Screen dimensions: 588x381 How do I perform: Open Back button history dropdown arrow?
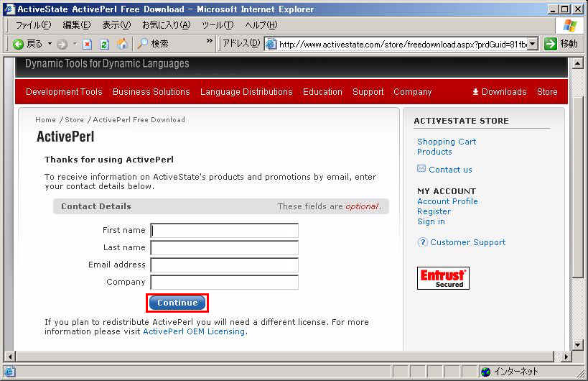click(x=50, y=44)
